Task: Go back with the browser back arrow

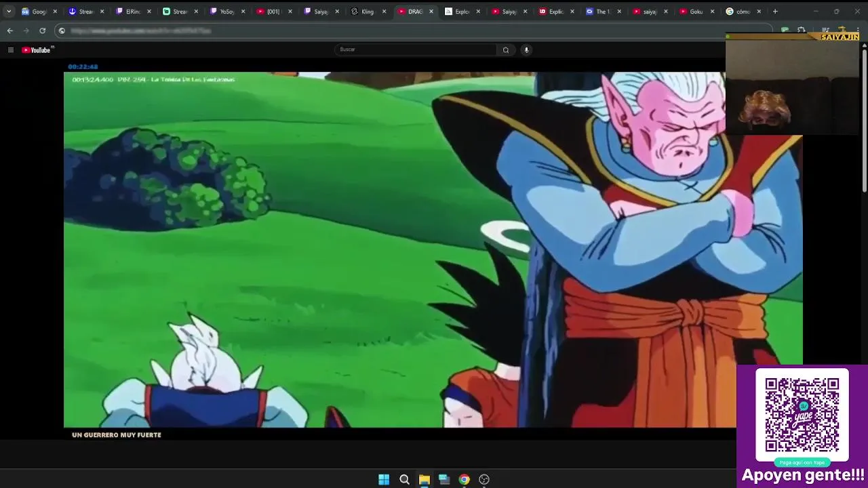Action: coord(9,30)
